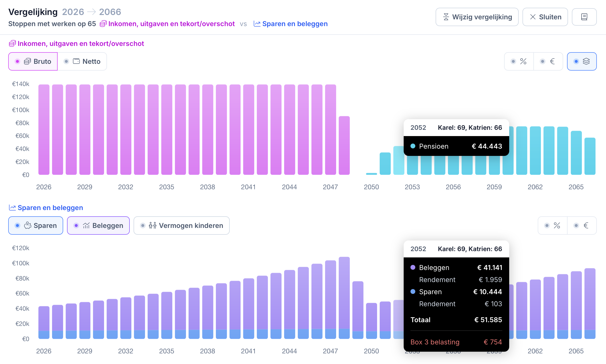The image size is (606, 364).
Task: Click the Totaal € 51.585 value
Action: [488, 320]
